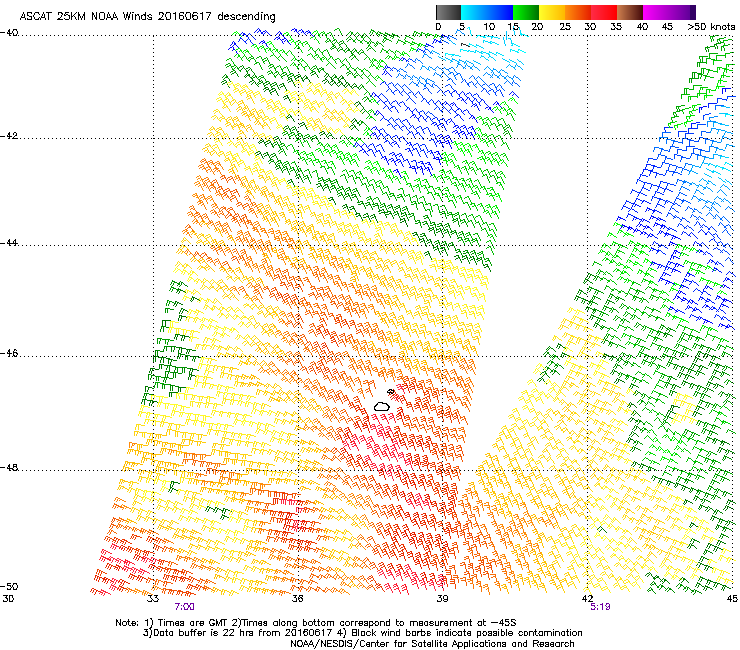The height and width of the screenshot is (650, 740).
Task: Click the "-42" latitude axis label
Action: point(9,136)
